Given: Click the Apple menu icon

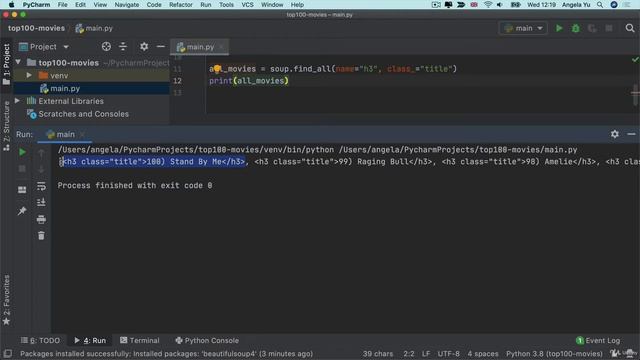Looking at the screenshot, I should point(11,5).
